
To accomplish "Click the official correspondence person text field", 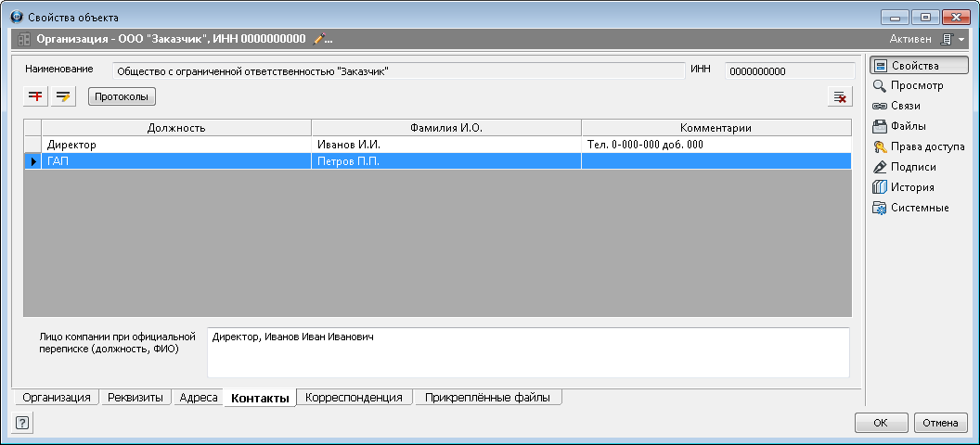I will 527,352.
